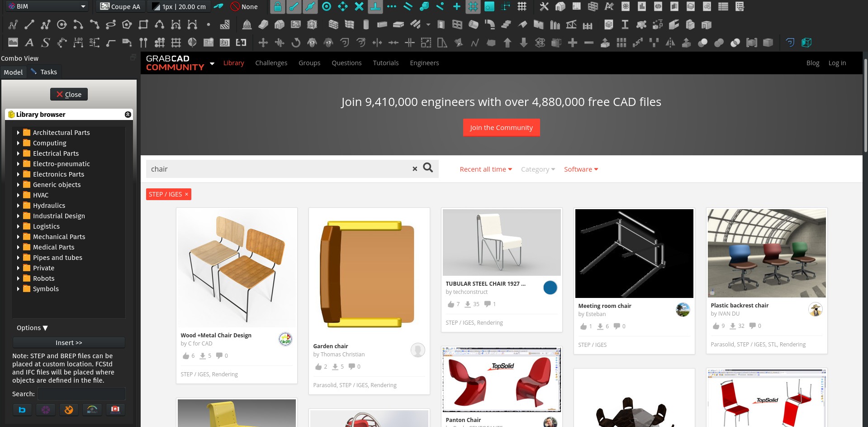Viewport: 868px width, 427px height.
Task: Open the Dimension tool
Action: point(78,42)
